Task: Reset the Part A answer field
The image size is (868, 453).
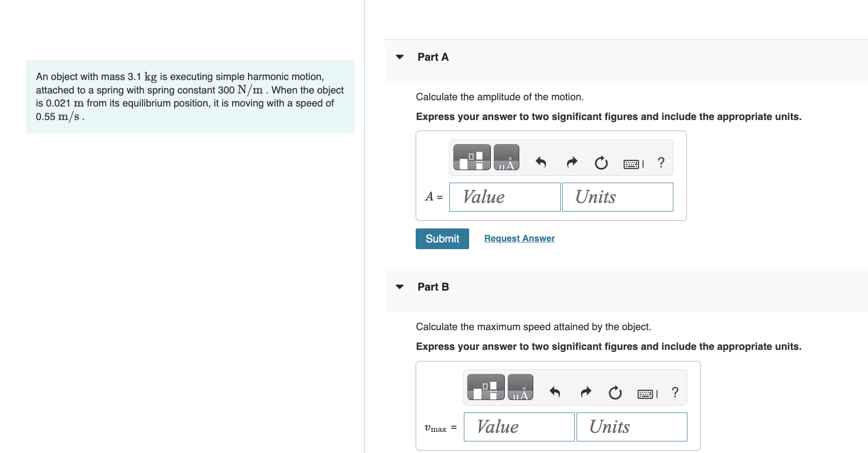Action: tap(601, 162)
